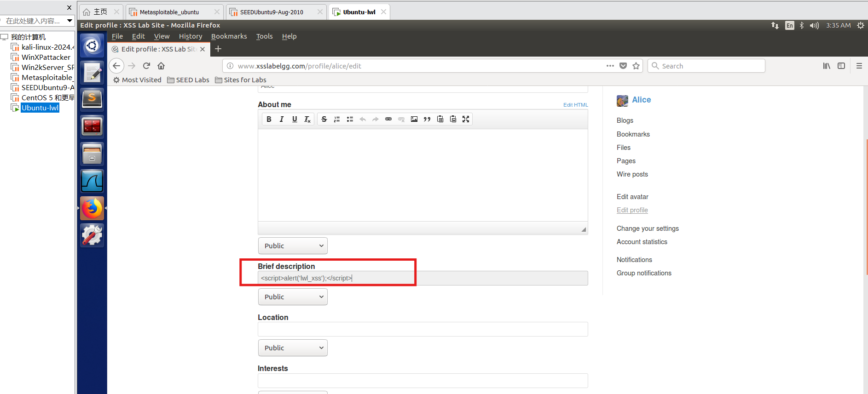Click in the Location field
This screenshot has height=394, width=868.
pyautogui.click(x=422, y=329)
